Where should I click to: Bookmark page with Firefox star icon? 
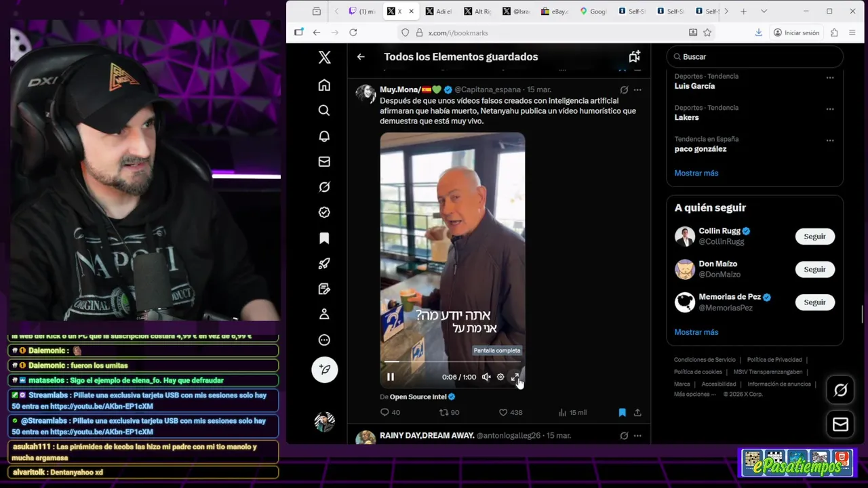[707, 33]
